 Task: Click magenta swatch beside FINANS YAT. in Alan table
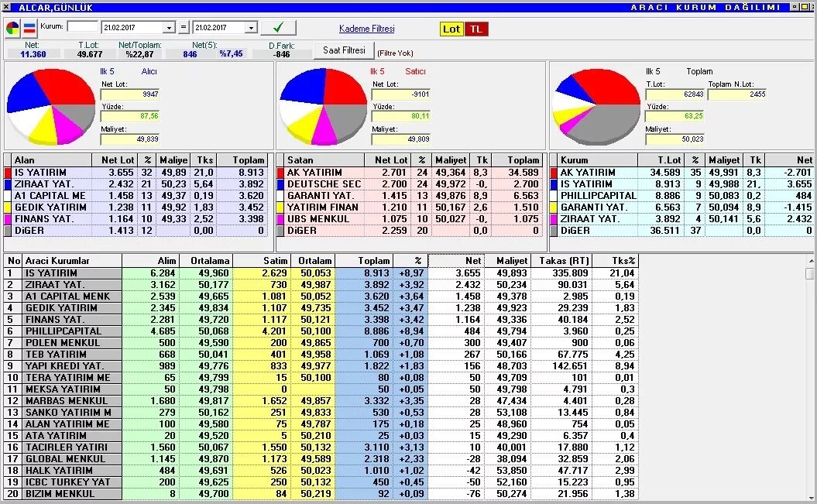8,219
